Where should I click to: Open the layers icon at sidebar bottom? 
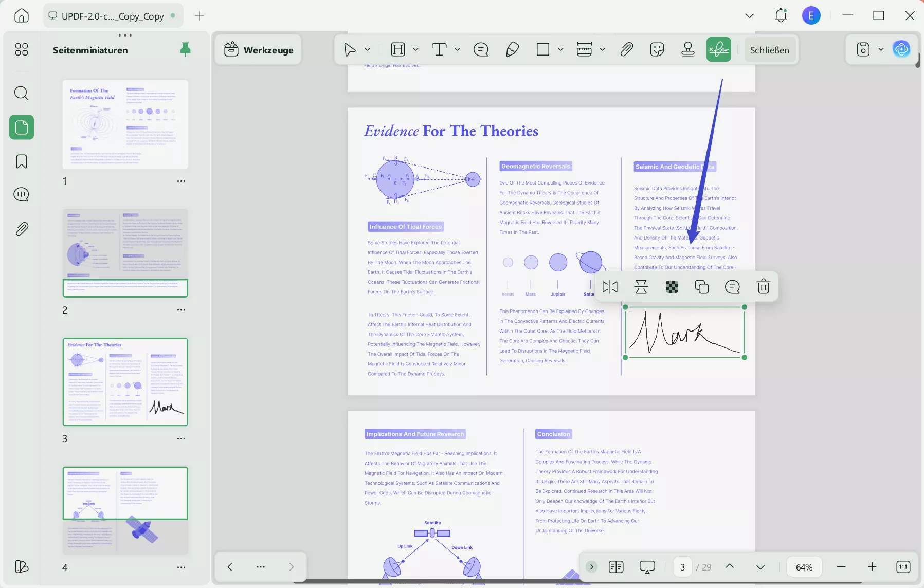click(x=22, y=566)
